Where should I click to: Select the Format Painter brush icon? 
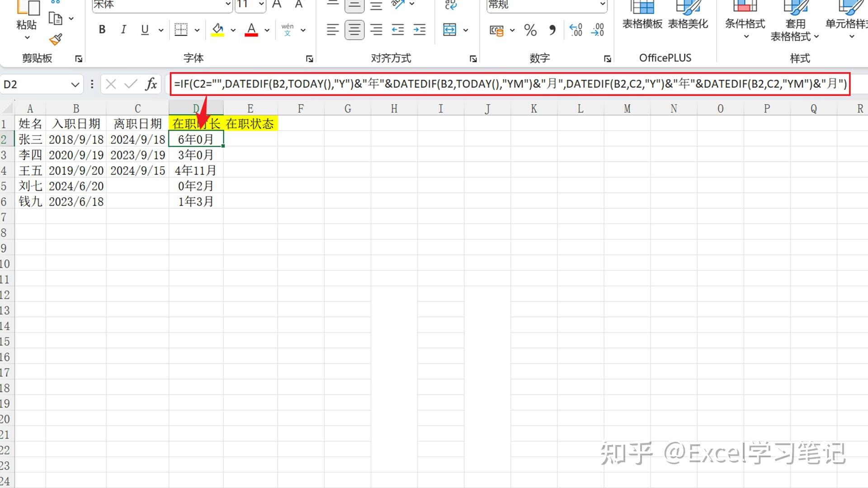point(56,40)
